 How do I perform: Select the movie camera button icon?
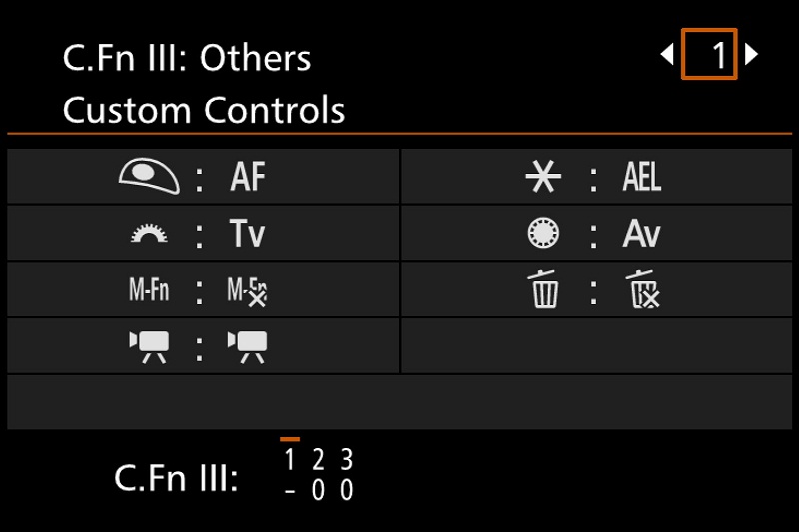149,345
